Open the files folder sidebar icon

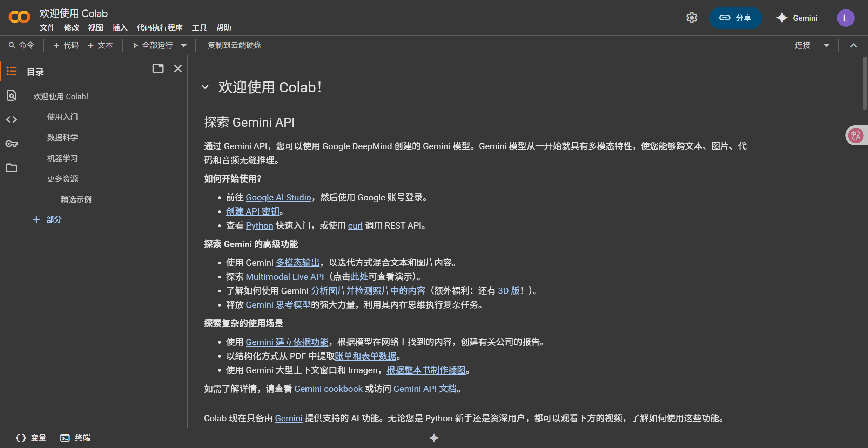pos(12,168)
